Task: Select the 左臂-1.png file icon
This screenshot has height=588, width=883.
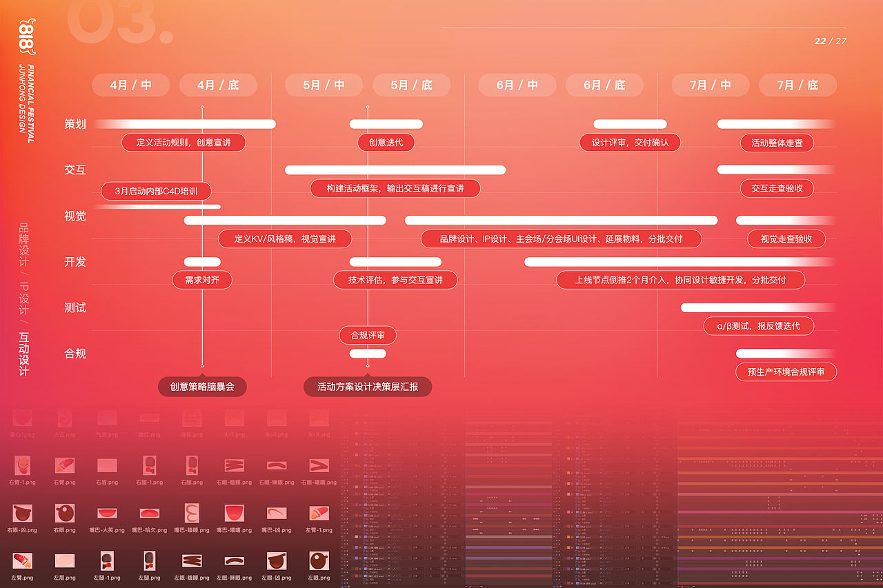Action: point(319,513)
